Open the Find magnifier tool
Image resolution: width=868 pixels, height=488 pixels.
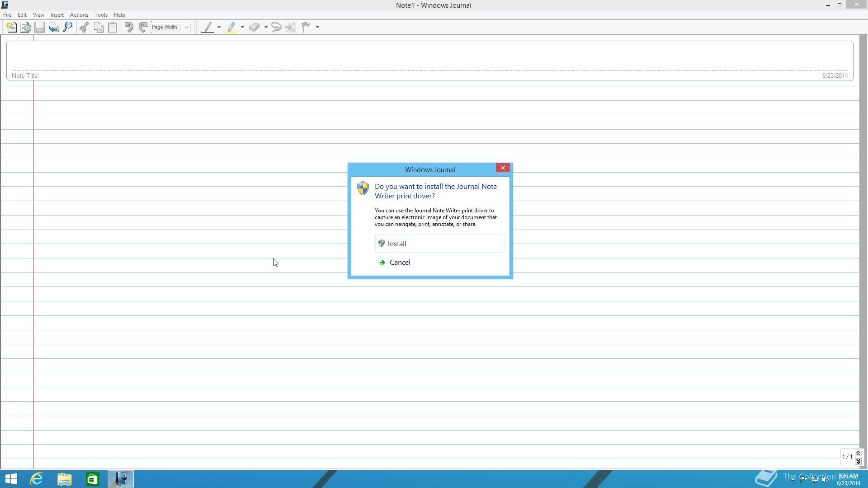pos(68,27)
